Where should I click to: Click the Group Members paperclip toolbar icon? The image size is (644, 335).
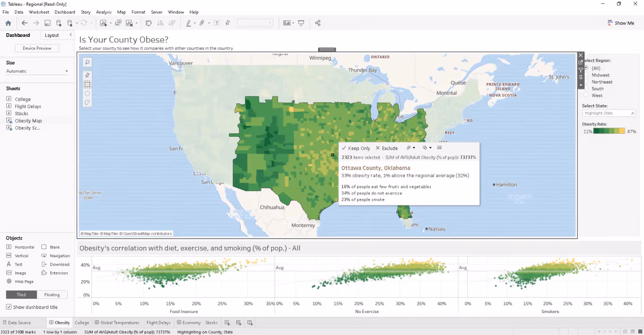tap(202, 23)
